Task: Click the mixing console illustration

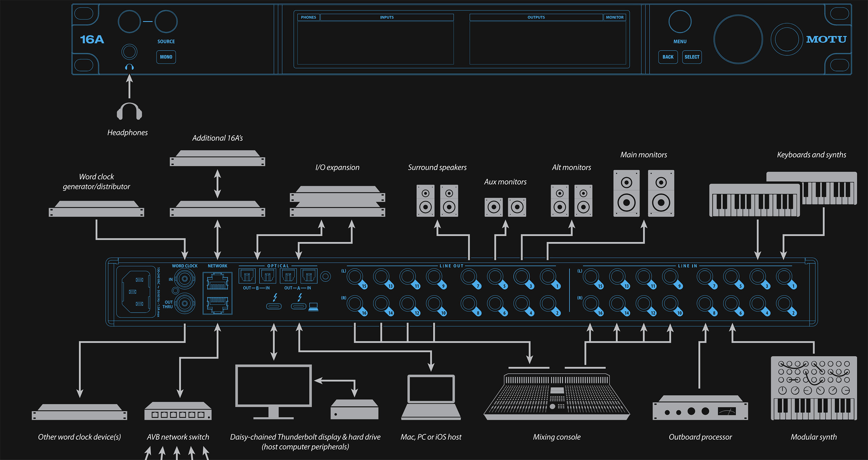Action: click(557, 396)
